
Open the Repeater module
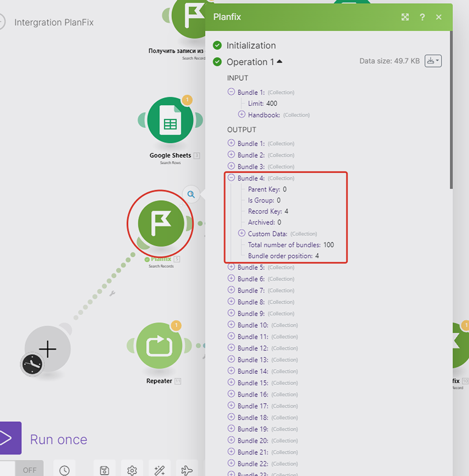159,346
